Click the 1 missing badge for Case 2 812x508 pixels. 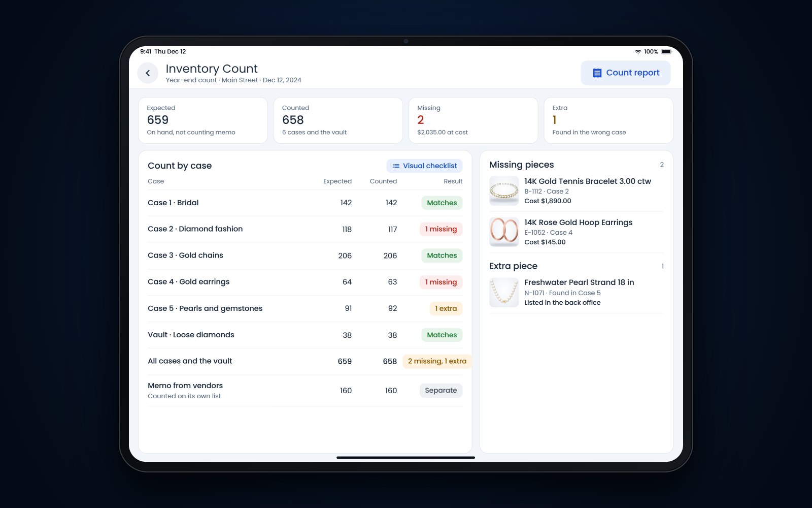tap(441, 229)
